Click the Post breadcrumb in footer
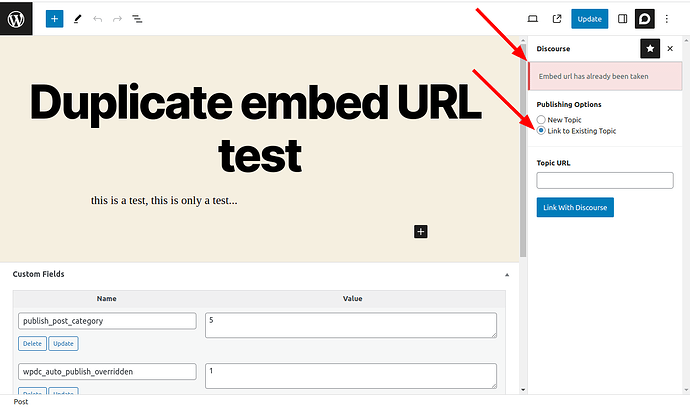Image resolution: width=690 pixels, height=407 pixels. pyautogui.click(x=21, y=402)
